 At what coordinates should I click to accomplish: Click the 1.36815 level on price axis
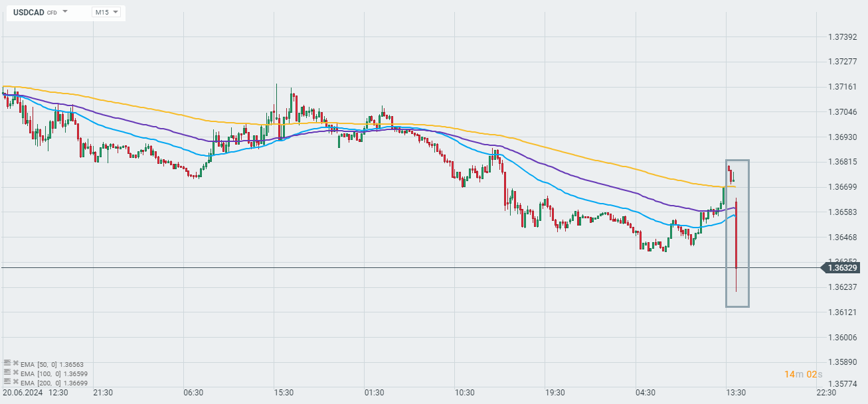click(842, 162)
